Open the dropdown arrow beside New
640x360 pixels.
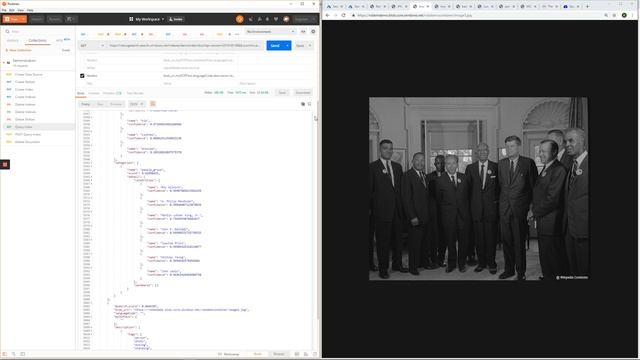(x=23, y=19)
